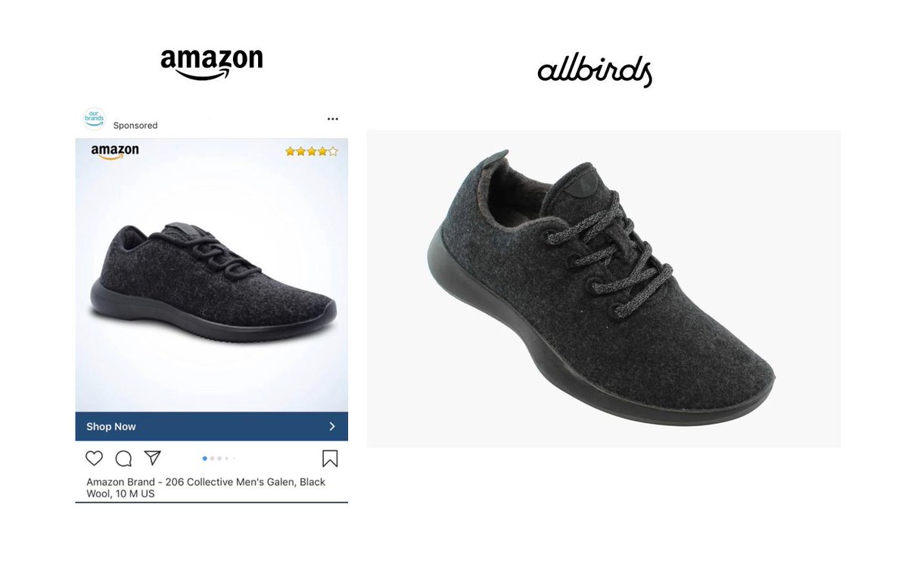Viewport: 908px width, 588px height.
Task: Select the first blue carousel dot
Action: 205,459
